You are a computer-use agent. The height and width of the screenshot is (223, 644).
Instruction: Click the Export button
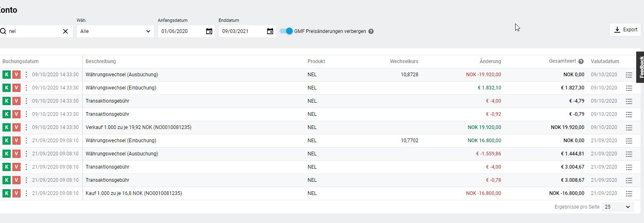tap(625, 30)
